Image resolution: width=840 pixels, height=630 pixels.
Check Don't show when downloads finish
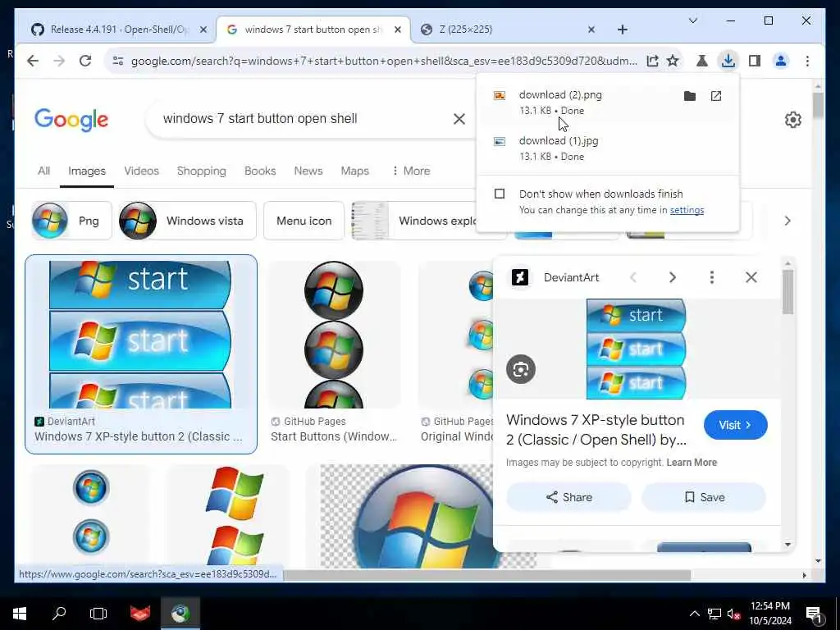[500, 194]
